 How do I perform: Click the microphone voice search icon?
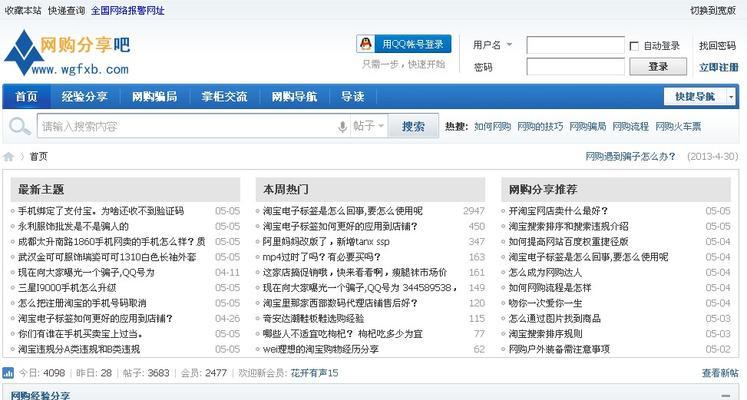(342, 127)
